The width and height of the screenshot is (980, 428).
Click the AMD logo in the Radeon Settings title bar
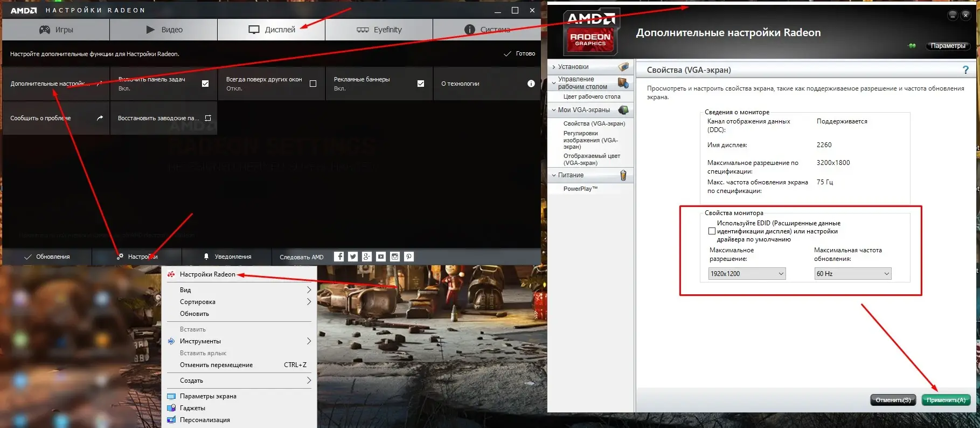[24, 10]
